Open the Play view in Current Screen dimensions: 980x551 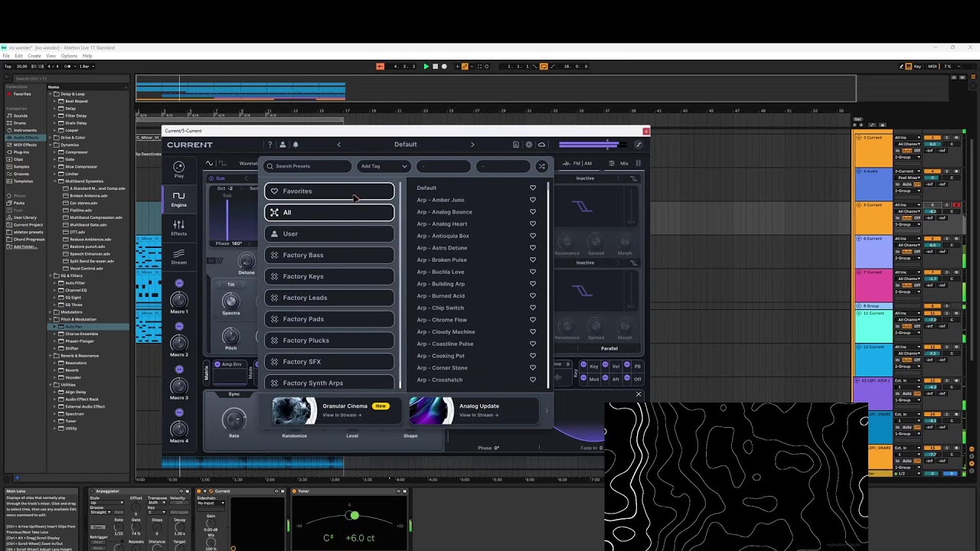point(178,169)
